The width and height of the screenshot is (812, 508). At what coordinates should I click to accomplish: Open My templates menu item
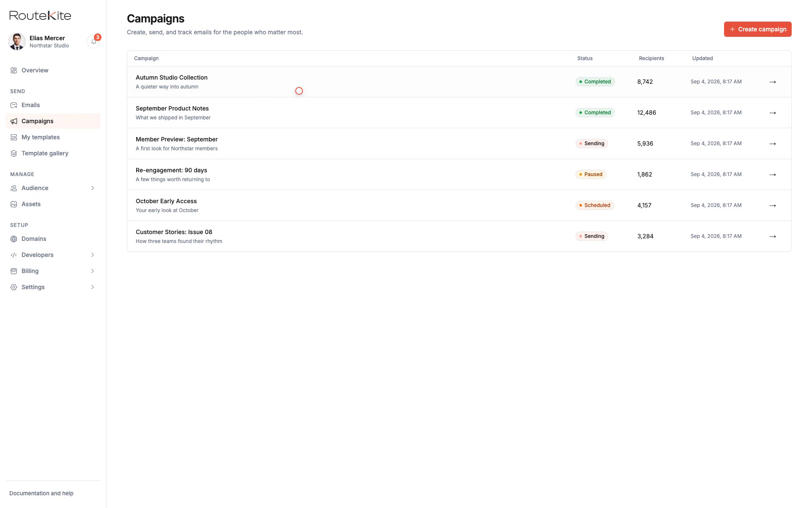coord(53,137)
